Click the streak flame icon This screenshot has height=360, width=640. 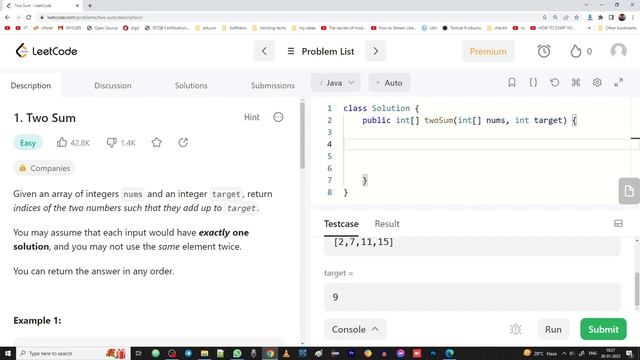(x=576, y=51)
